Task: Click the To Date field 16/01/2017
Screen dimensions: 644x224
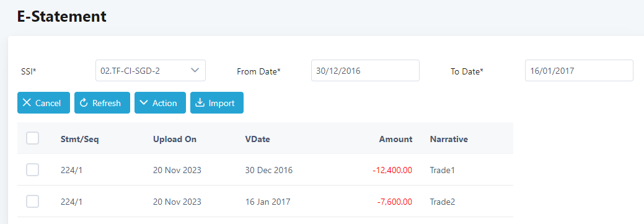Action: pos(579,70)
